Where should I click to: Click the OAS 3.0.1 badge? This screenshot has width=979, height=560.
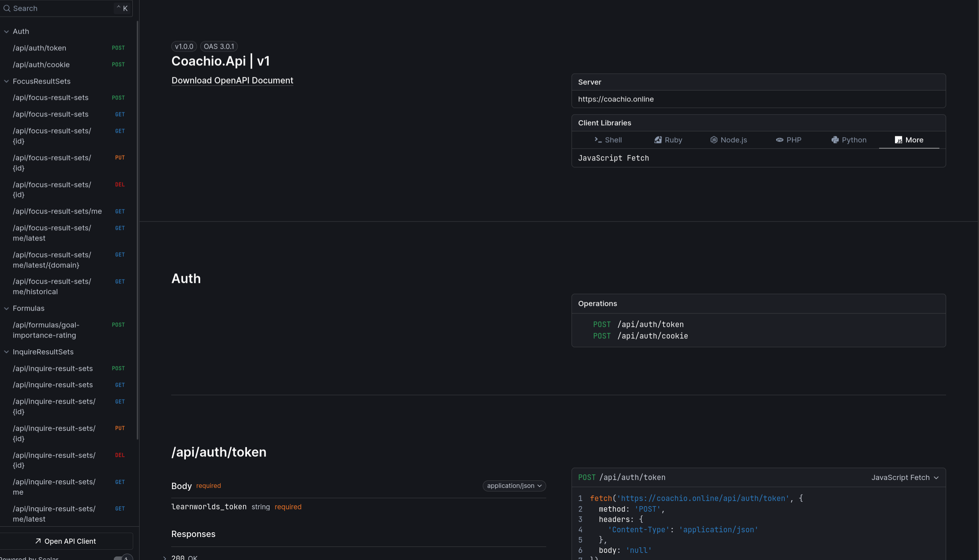click(219, 46)
